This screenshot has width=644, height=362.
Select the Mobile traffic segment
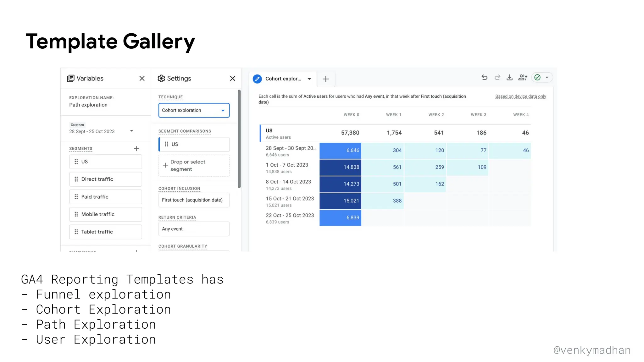[106, 214]
